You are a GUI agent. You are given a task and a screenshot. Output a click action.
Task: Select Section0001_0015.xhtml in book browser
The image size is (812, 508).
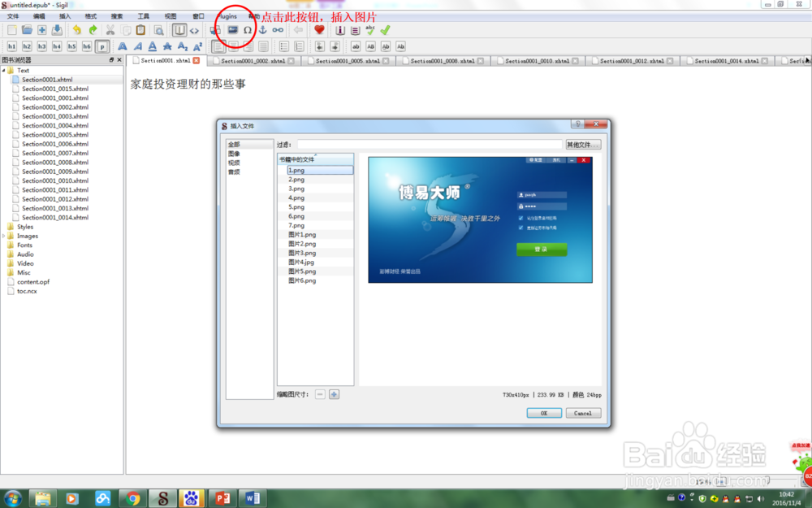pos(55,89)
